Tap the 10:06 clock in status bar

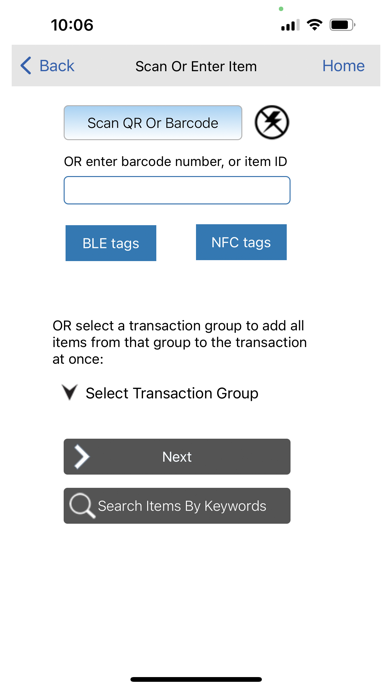72,25
